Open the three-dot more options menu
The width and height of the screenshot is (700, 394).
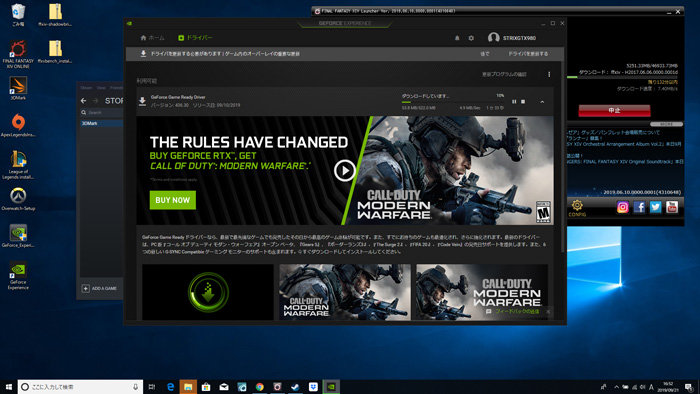(x=549, y=74)
